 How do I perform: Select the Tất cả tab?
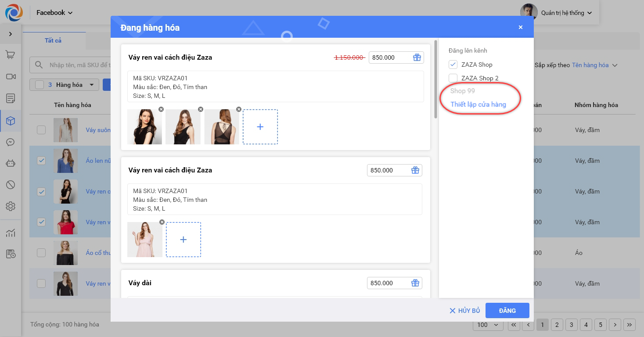pyautogui.click(x=53, y=40)
